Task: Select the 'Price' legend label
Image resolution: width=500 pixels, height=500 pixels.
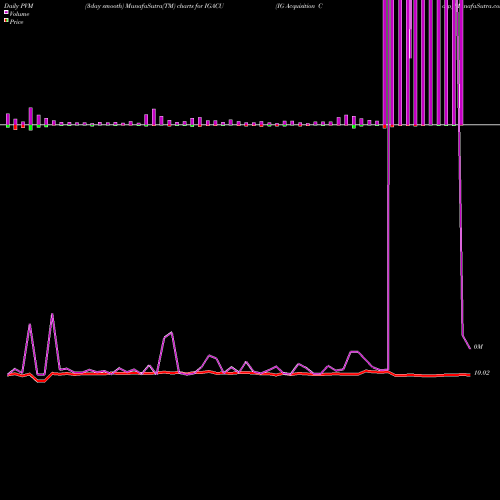Action: click(x=16, y=22)
